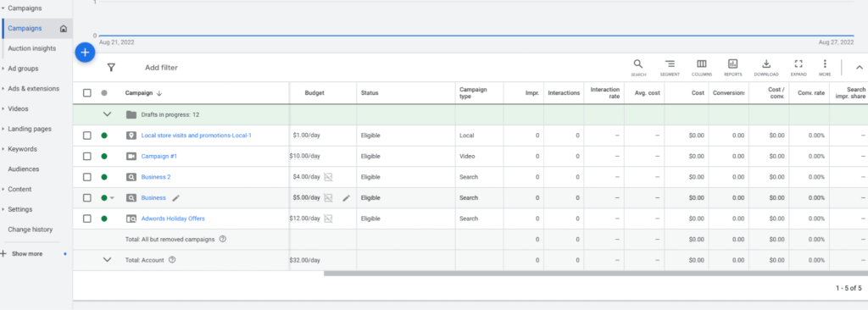Edit the $5.00/day budget with pencil icon
The height and width of the screenshot is (310, 868).
[x=346, y=197]
